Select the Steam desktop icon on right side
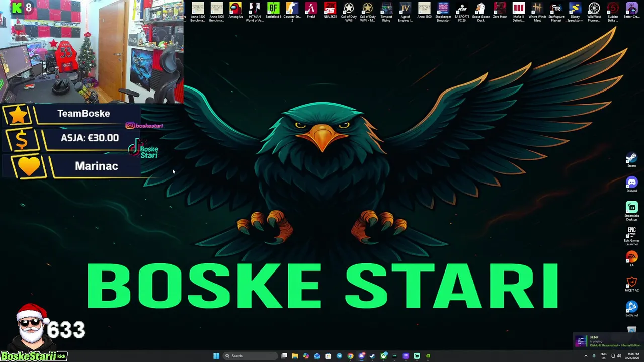Screen dimensions: 644x362 631,160
